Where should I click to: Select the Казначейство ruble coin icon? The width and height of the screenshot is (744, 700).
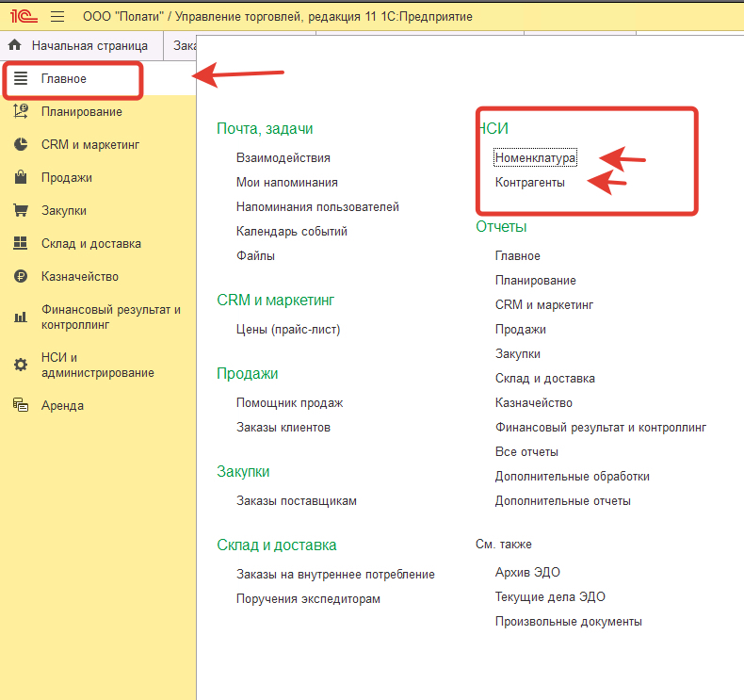20,277
